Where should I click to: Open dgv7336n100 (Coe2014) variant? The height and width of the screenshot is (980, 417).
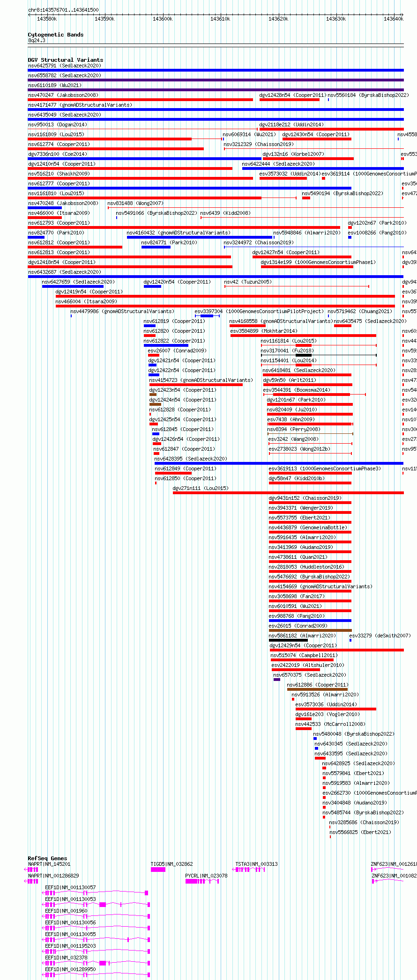point(57,154)
